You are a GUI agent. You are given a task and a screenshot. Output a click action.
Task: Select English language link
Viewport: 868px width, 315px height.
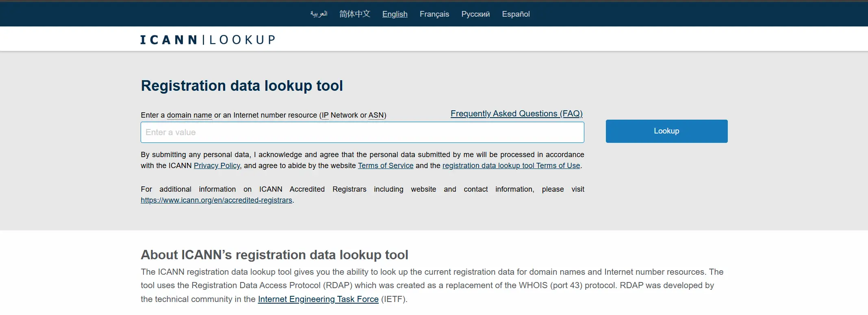395,14
